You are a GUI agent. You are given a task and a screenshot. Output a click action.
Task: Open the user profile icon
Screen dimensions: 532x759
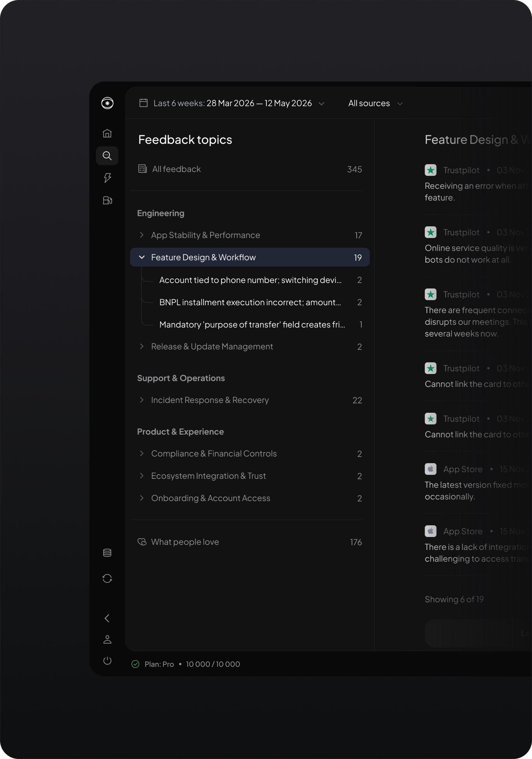pyautogui.click(x=107, y=639)
